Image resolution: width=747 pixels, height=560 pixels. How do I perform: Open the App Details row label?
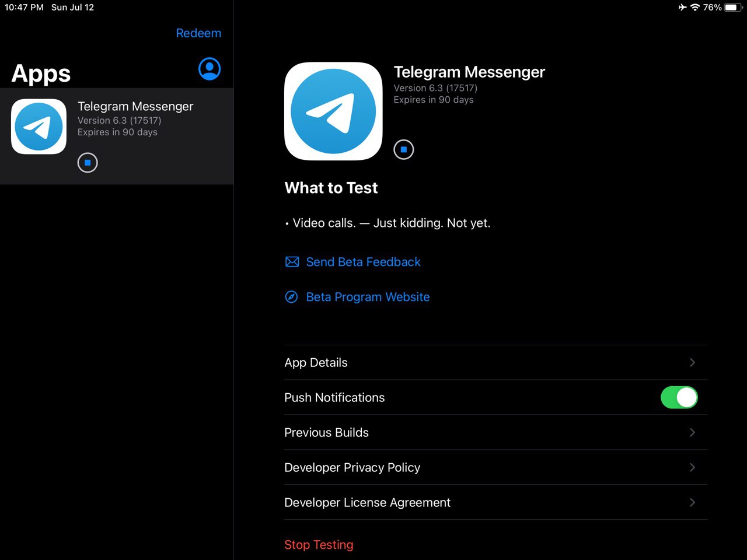coord(316,362)
